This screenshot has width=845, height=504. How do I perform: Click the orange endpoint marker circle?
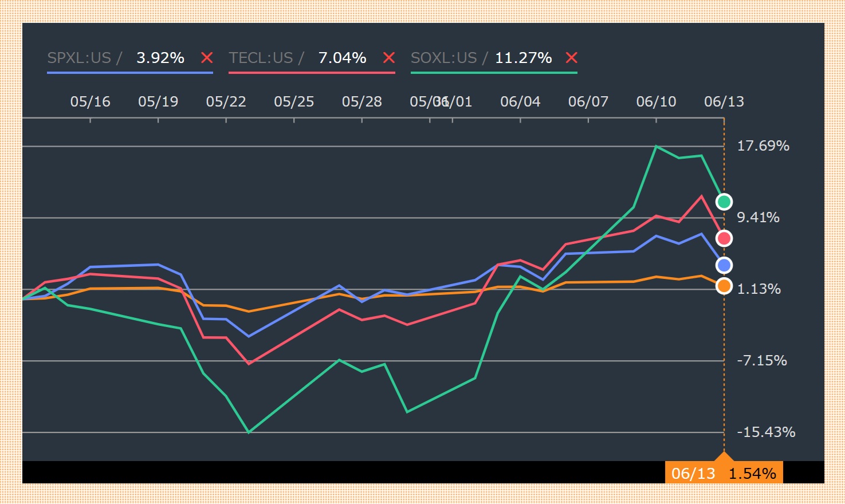pos(724,286)
